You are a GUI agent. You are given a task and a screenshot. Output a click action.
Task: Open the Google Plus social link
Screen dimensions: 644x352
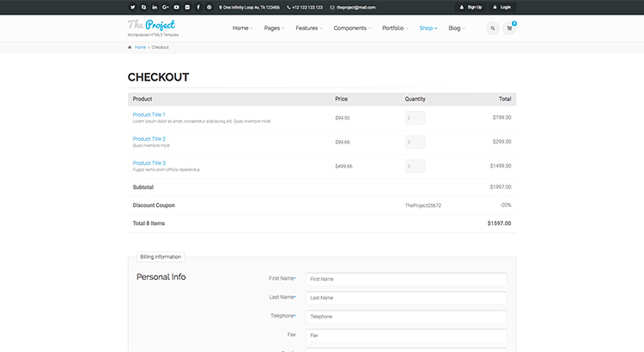166,7
